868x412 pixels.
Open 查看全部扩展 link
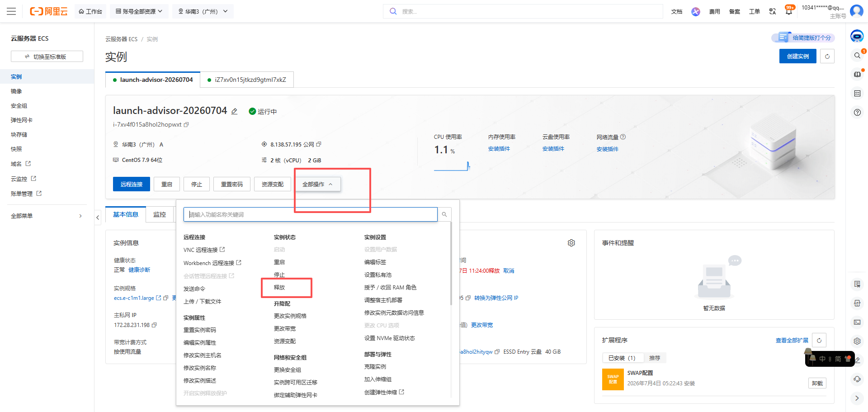(792, 341)
